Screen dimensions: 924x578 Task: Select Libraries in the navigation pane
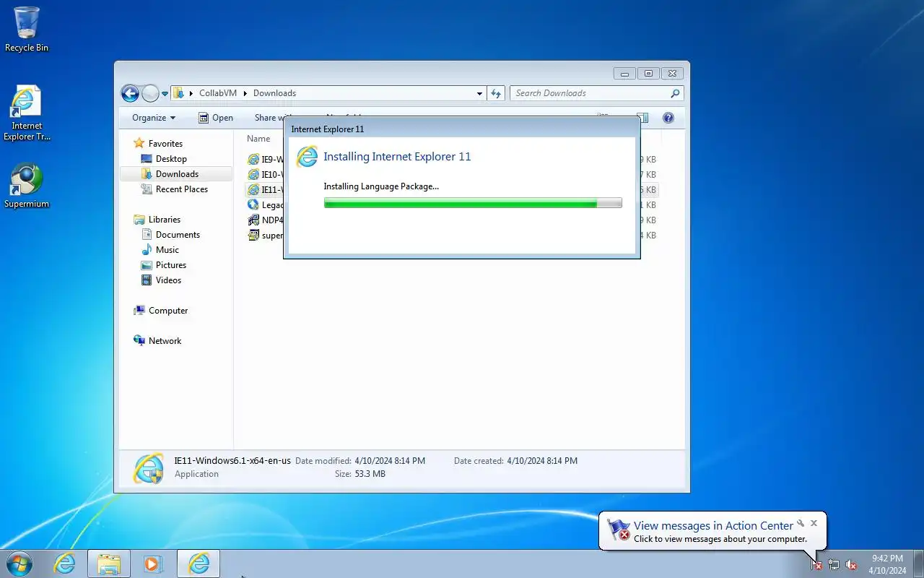pyautogui.click(x=165, y=220)
